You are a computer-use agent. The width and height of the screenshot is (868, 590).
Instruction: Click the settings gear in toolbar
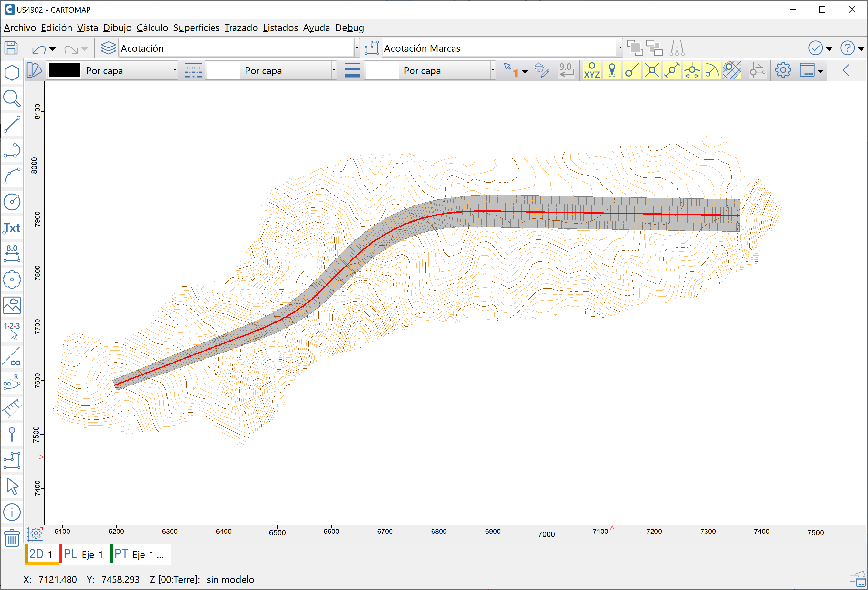(x=782, y=70)
